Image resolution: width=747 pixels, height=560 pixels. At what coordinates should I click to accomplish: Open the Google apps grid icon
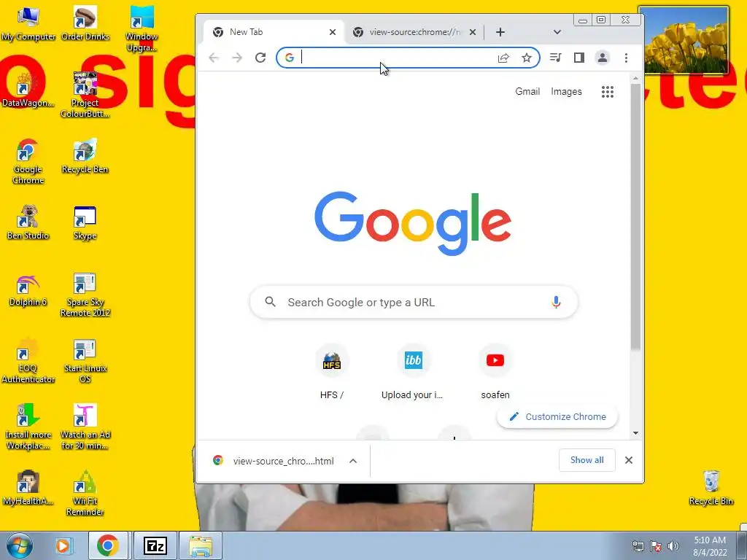[x=608, y=91]
